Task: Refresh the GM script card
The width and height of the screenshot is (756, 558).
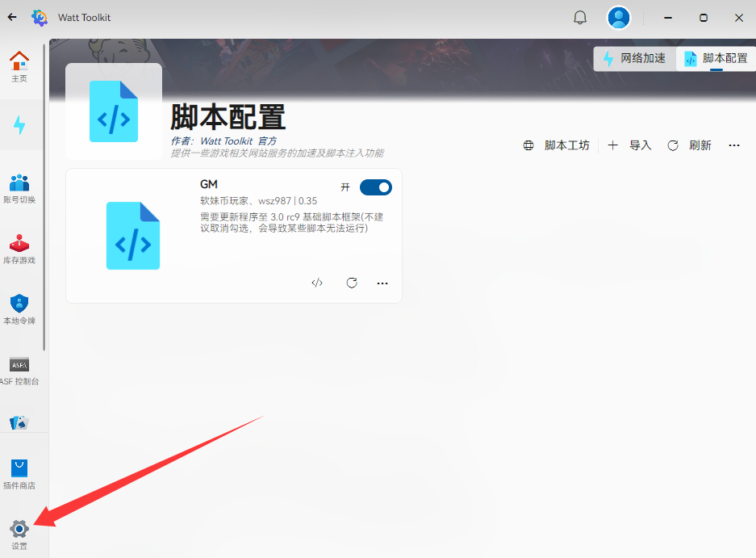Action: 352,283
